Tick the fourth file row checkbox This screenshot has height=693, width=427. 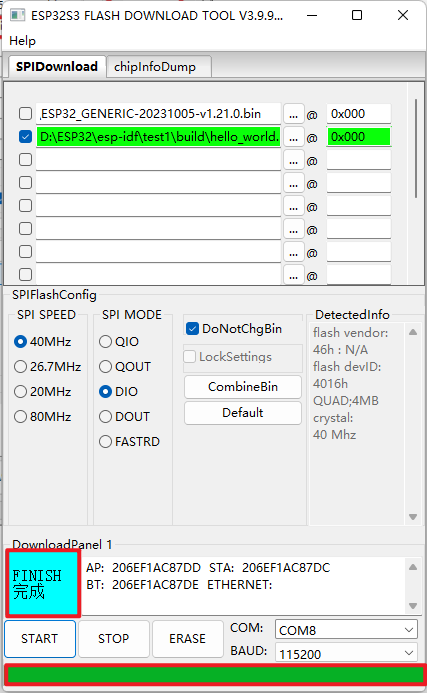[x=26, y=183]
